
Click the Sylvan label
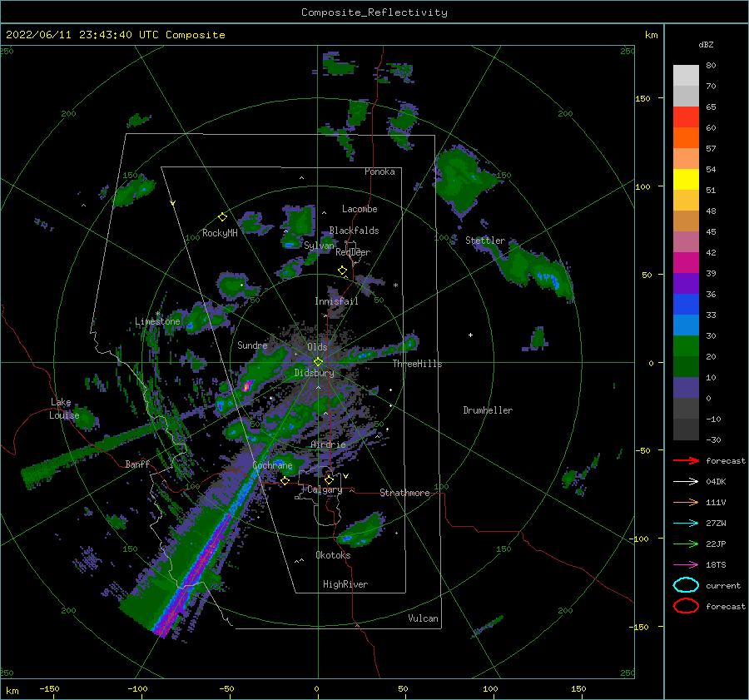pos(319,246)
